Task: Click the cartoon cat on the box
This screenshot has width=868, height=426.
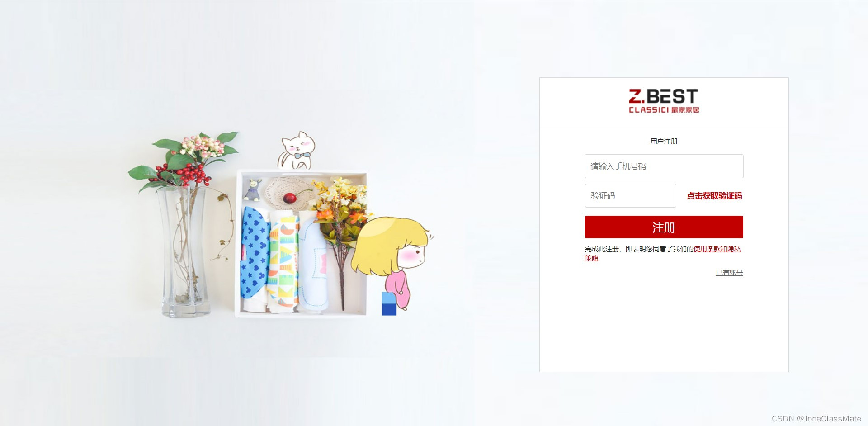Action: coord(297,151)
